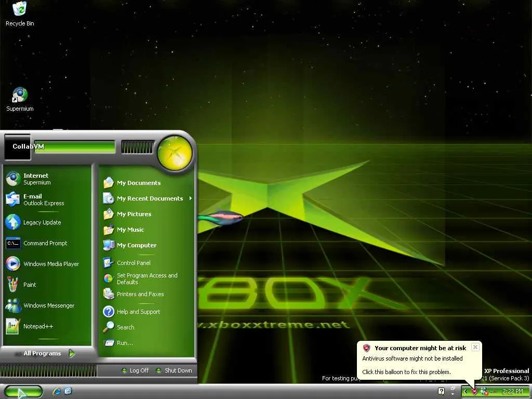Open Notepad++ from Start menu

coord(47,326)
